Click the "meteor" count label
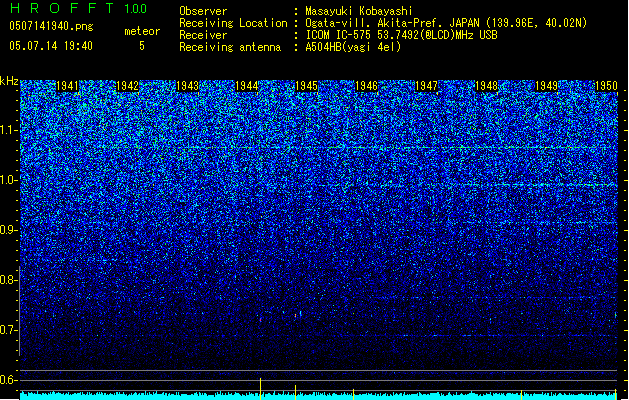The width and height of the screenshot is (629, 400). pyautogui.click(x=142, y=31)
